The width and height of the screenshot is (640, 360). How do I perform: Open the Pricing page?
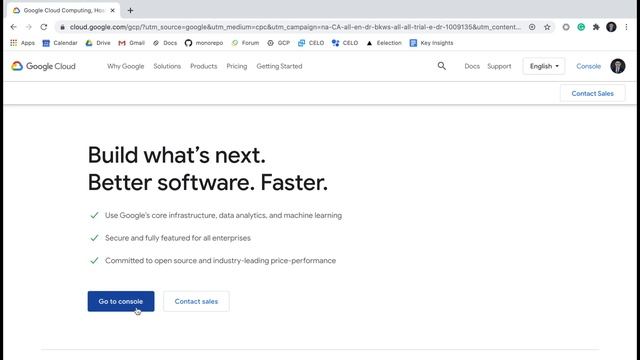237,66
